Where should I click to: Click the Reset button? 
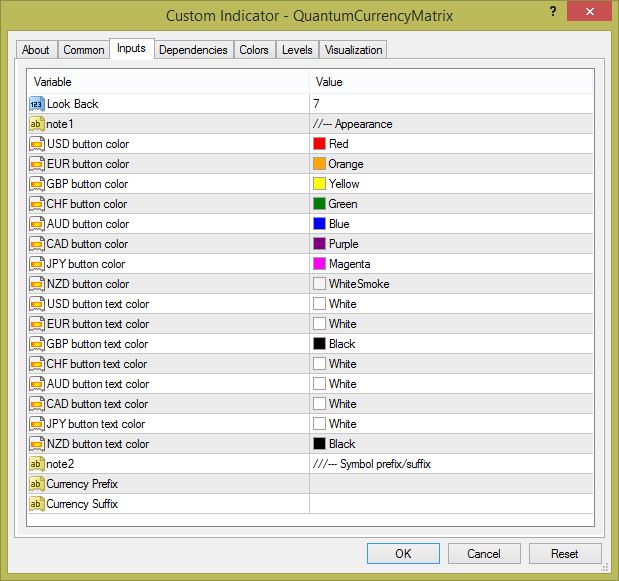click(564, 553)
